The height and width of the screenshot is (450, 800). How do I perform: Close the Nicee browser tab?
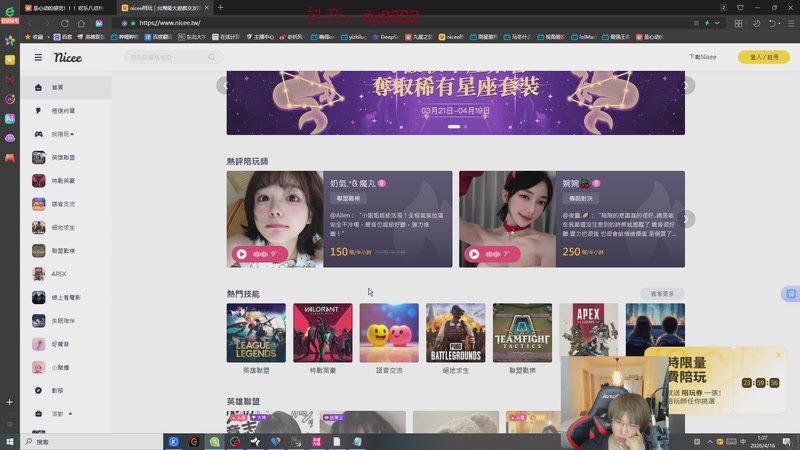pyautogui.click(x=207, y=8)
